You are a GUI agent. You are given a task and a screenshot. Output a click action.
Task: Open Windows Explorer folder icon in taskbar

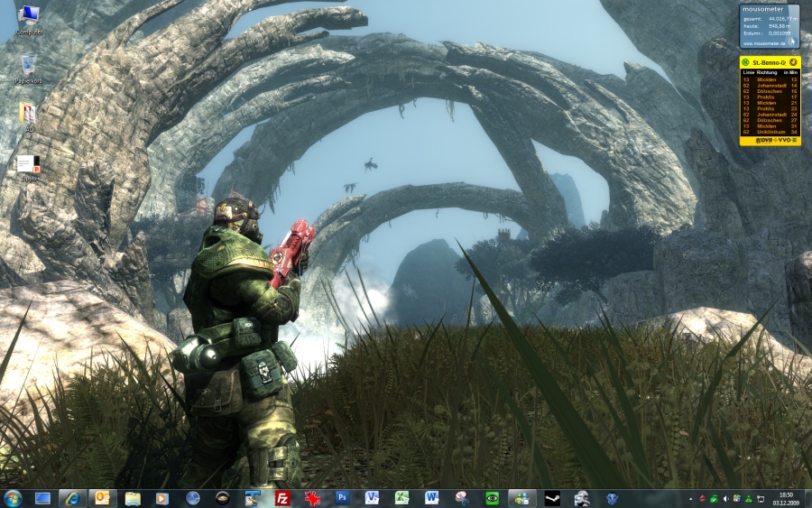(133, 499)
